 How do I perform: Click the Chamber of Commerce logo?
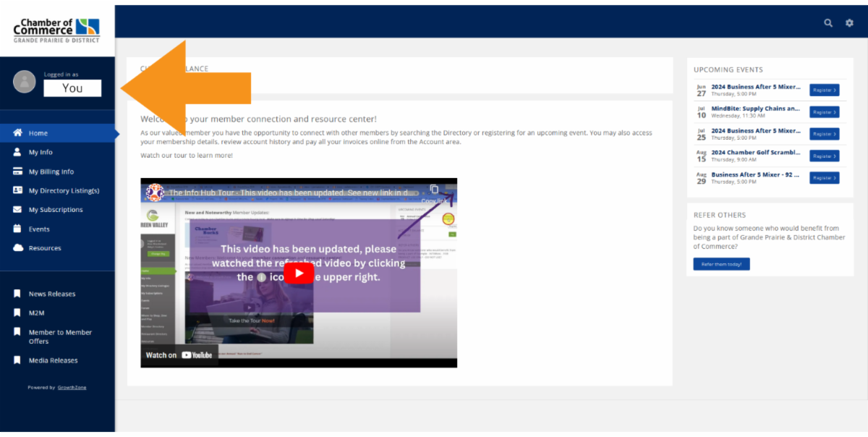[56, 31]
